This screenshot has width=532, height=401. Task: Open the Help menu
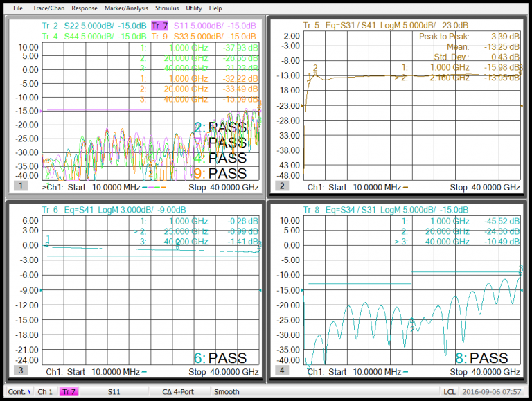coord(215,8)
